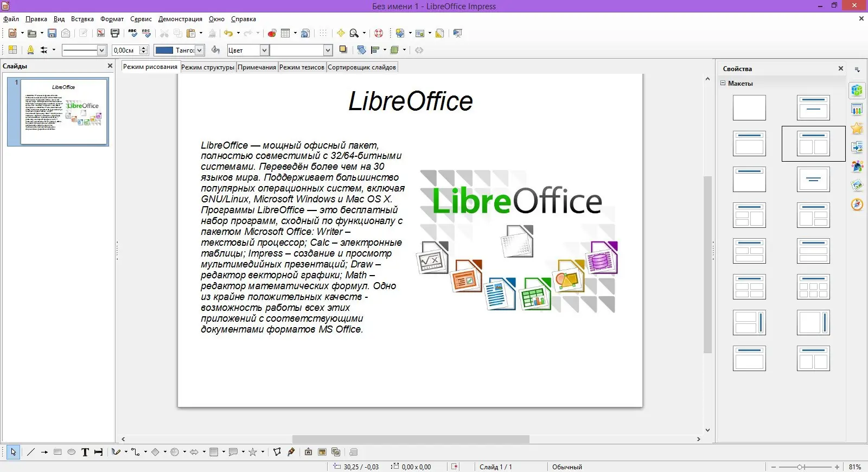
Task: Open sidebar Slide Transition panel
Action: coord(857,147)
